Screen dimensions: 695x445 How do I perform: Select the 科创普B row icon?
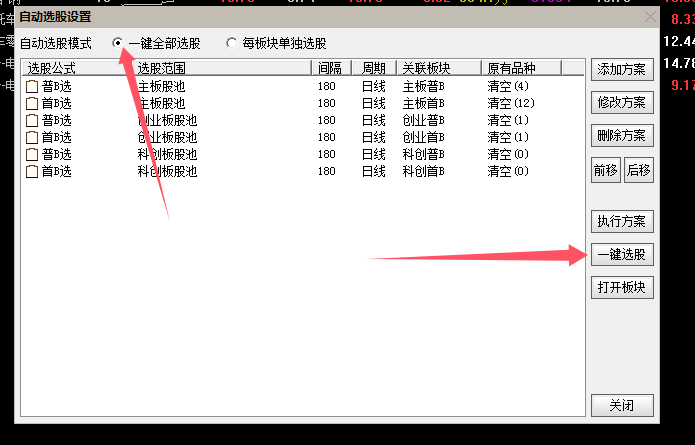pyautogui.click(x=32, y=154)
